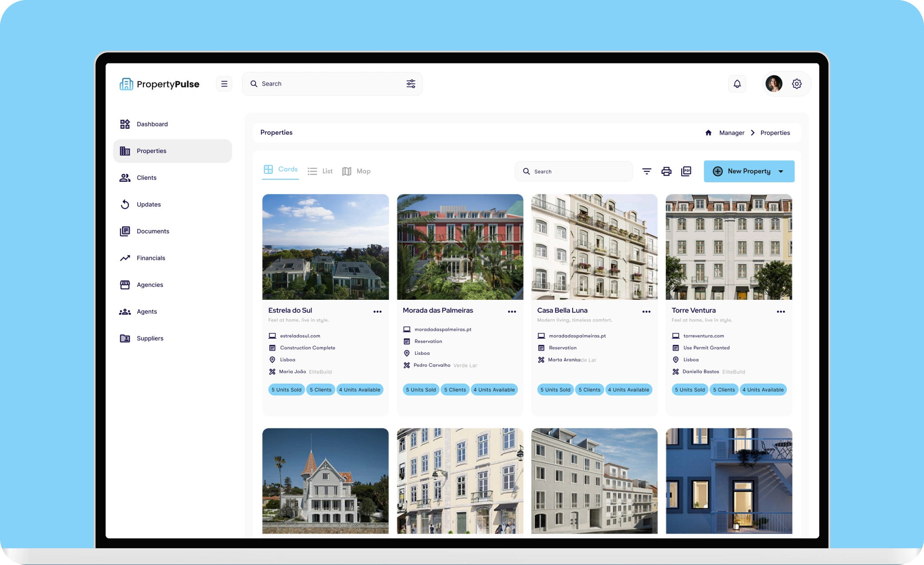Screen dimensions: 924x565
Task: Expand New Property dropdown arrow
Action: click(781, 172)
